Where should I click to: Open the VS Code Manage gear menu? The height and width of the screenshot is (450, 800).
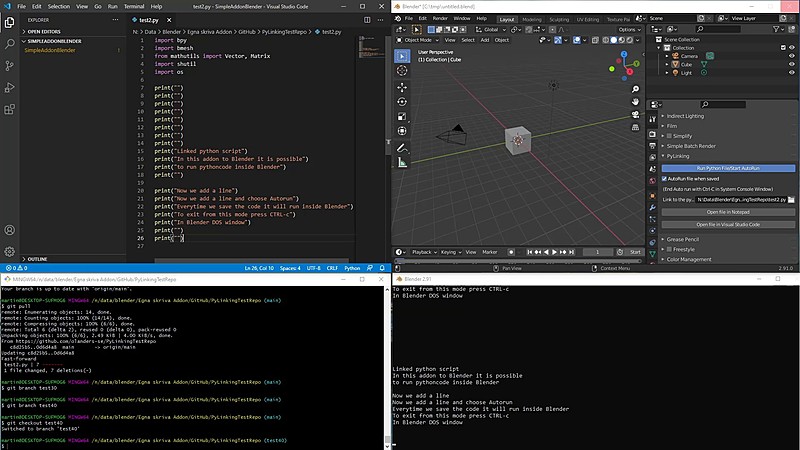[x=9, y=252]
